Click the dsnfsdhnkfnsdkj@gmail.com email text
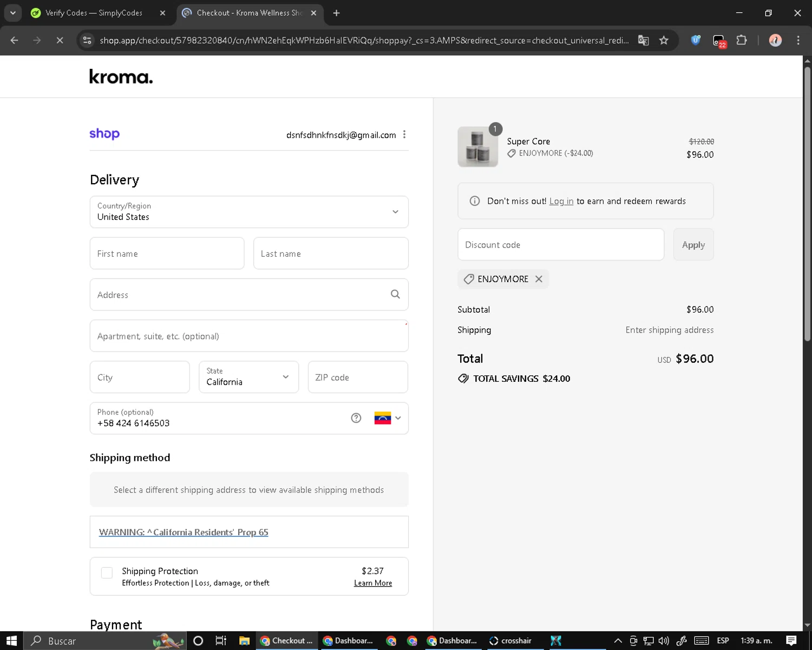The height and width of the screenshot is (650, 812). pyautogui.click(x=341, y=135)
